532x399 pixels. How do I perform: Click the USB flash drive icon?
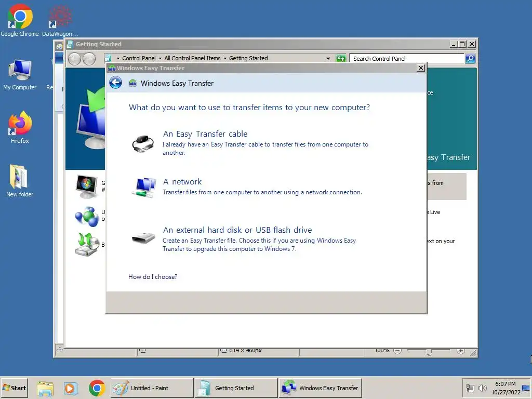click(143, 237)
